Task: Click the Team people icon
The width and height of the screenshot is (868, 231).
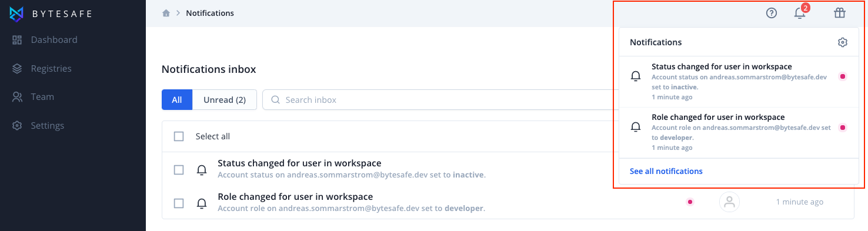Action: pyautogui.click(x=17, y=97)
